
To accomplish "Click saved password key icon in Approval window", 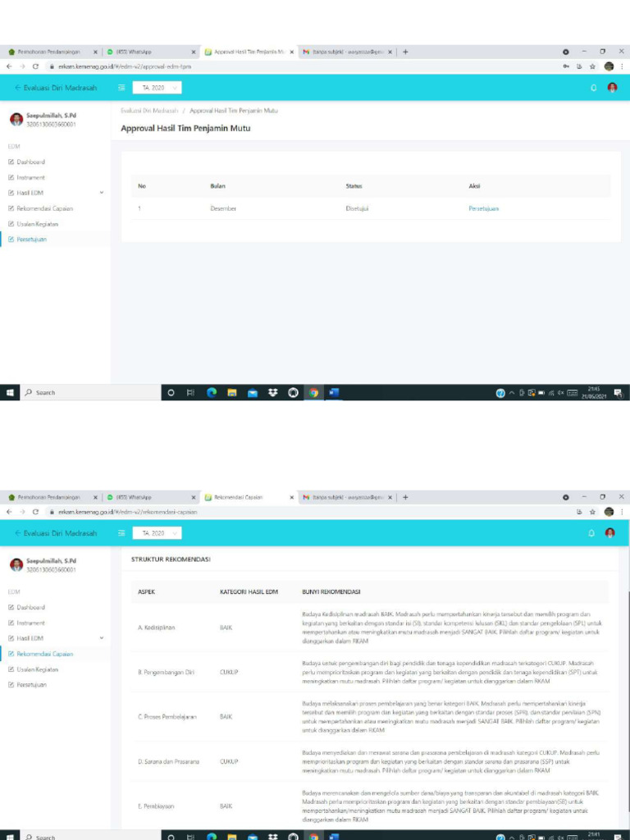I will click(x=566, y=66).
